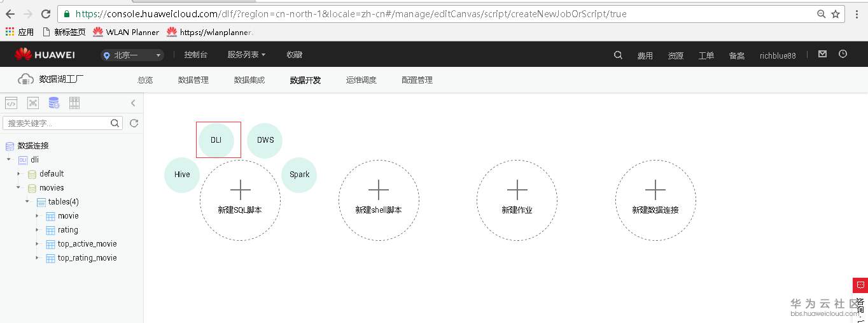Open the script code panel icon
This screenshot has height=323, width=868.
pyautogui.click(x=11, y=103)
